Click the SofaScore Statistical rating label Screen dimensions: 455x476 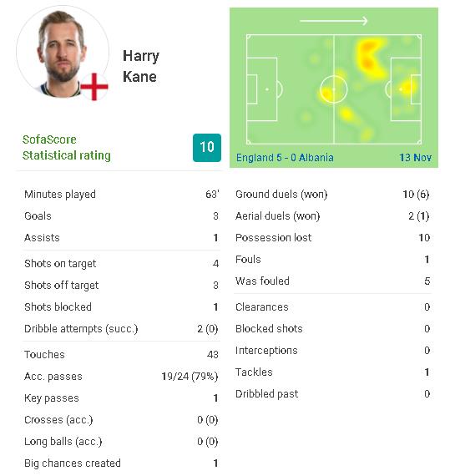coord(67,148)
